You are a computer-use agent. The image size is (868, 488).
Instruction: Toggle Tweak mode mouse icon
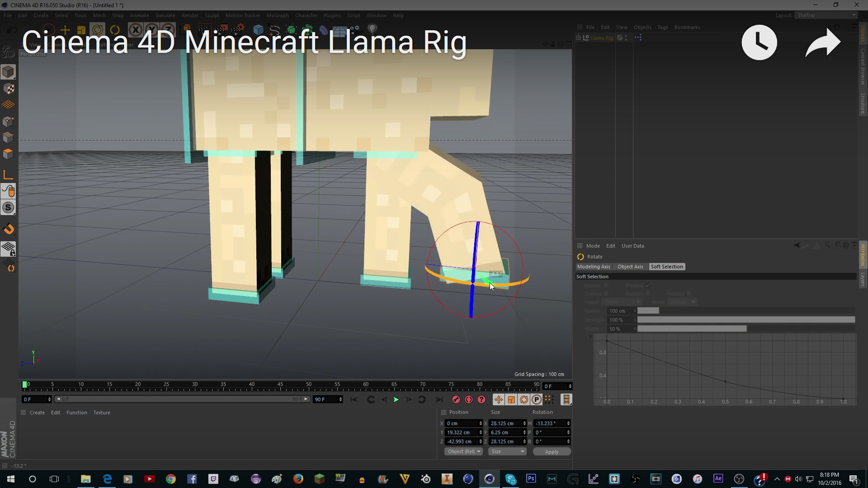[x=8, y=191]
